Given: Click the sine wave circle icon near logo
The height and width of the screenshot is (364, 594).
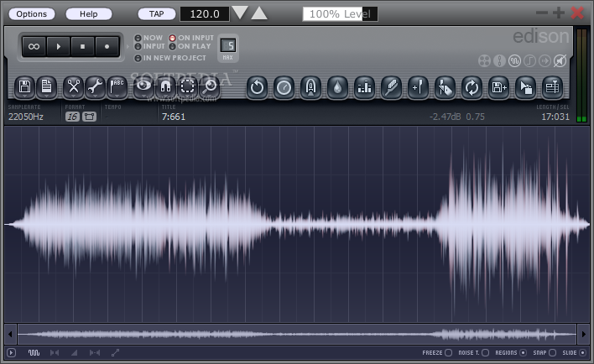Looking at the screenshot, I should 514,61.
